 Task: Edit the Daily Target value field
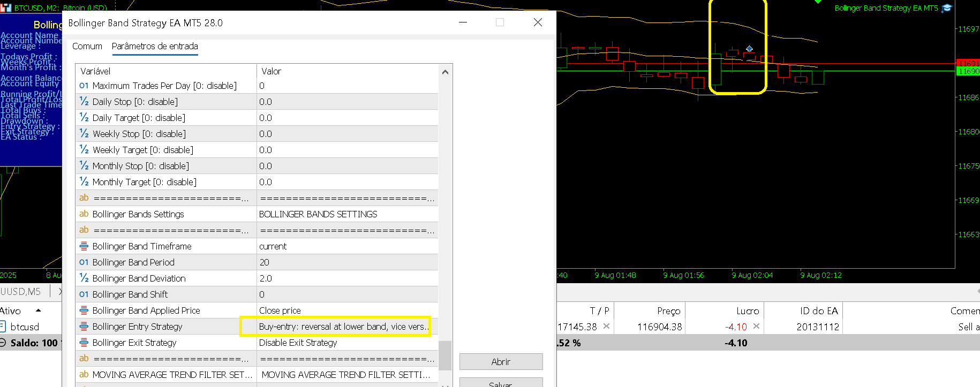click(x=348, y=118)
